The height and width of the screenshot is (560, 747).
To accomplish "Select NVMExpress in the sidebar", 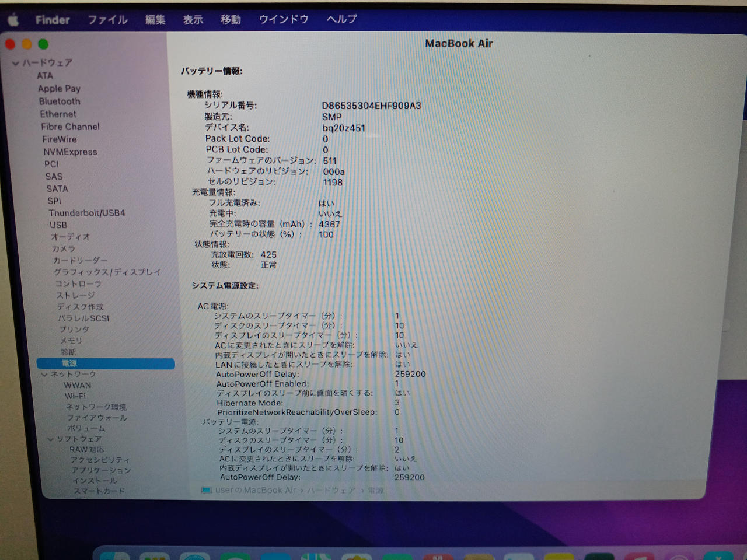I will pyautogui.click(x=70, y=152).
